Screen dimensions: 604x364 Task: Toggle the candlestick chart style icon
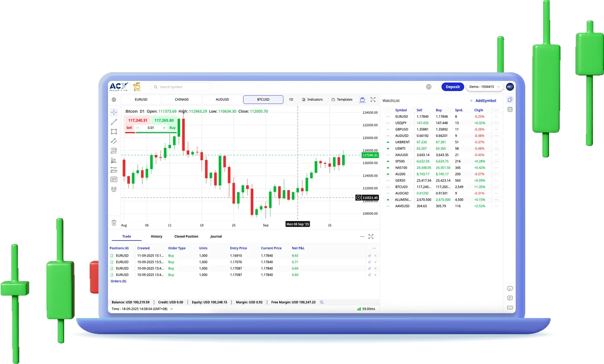point(362,99)
